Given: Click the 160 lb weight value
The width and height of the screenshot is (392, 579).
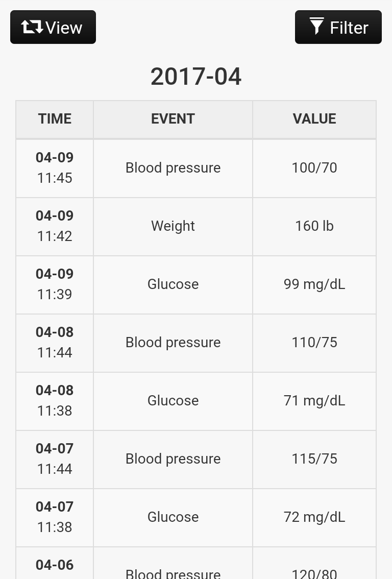Looking at the screenshot, I should click(x=314, y=226).
